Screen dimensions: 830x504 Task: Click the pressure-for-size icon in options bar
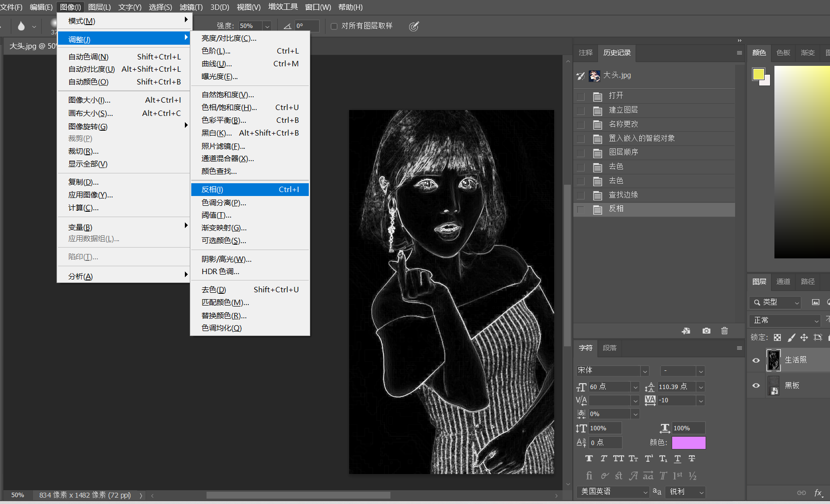pos(414,26)
